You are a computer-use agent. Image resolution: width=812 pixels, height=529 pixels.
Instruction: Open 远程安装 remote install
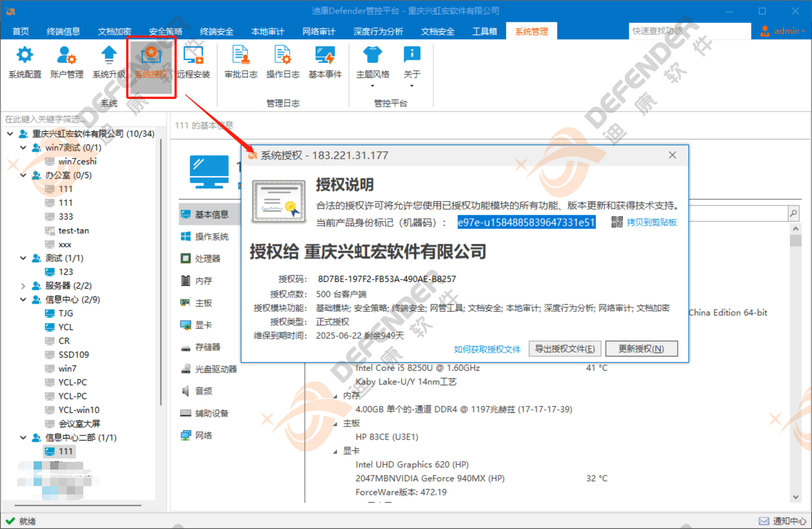[x=193, y=62]
